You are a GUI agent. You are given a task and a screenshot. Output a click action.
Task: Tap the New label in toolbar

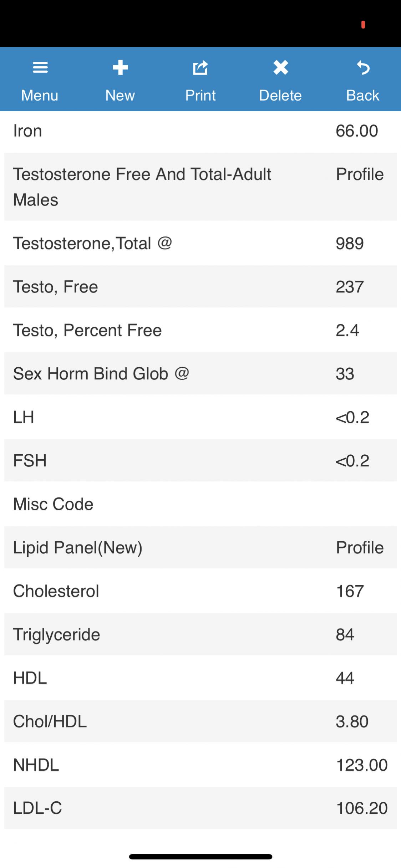point(120,95)
